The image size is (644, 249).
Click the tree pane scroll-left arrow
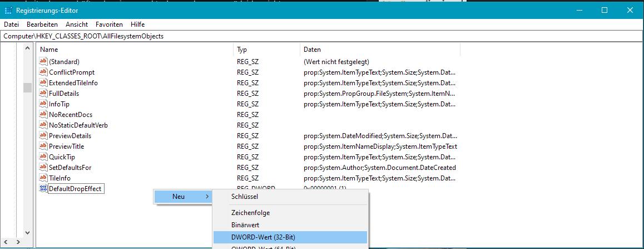[6, 242]
